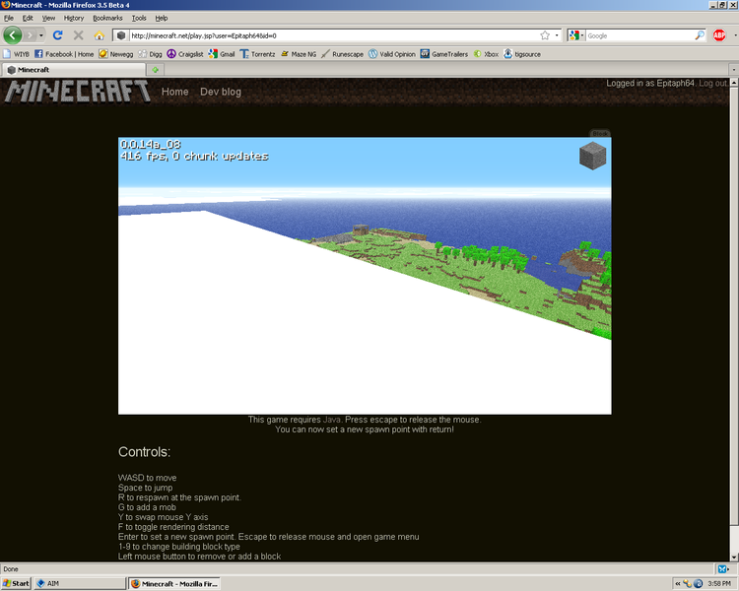The image size is (739, 591).
Task: Click the Java link below the game
Action: 332,419
